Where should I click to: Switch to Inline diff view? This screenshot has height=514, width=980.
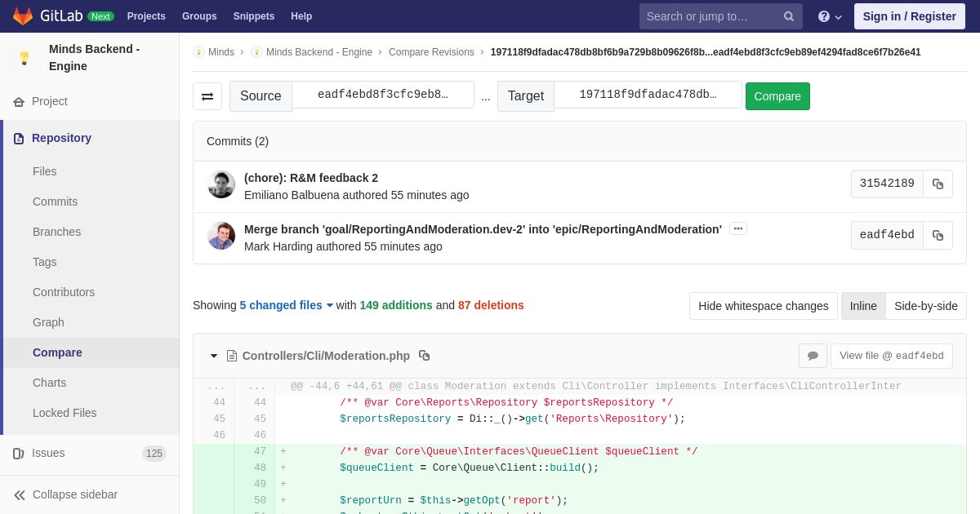pyautogui.click(x=863, y=306)
